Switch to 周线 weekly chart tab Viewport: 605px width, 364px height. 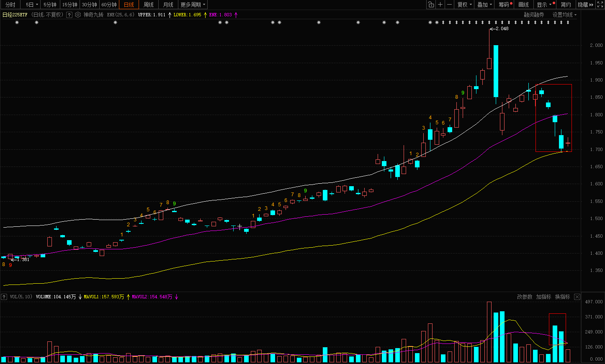149,5
